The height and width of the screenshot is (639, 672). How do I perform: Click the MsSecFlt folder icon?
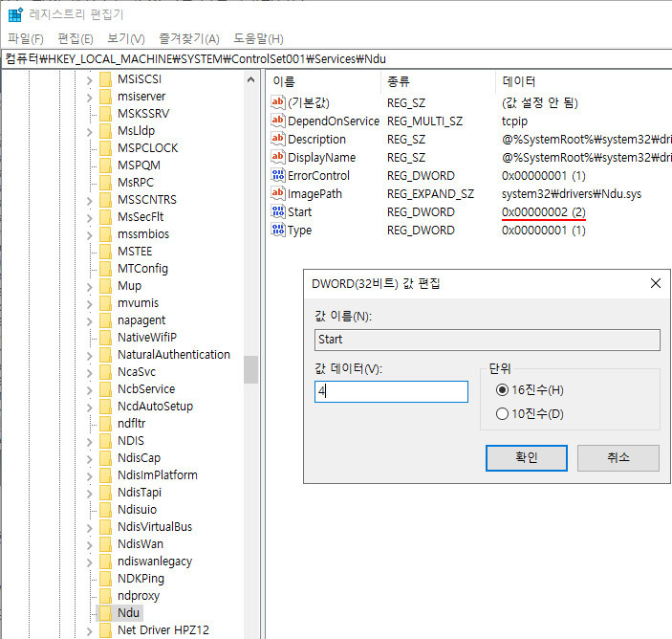point(105,217)
